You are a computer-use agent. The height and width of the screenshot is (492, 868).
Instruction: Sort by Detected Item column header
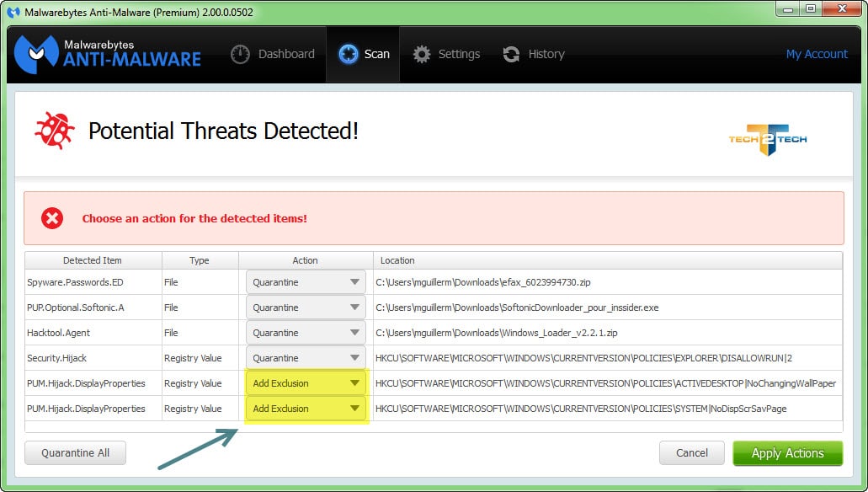(93, 260)
